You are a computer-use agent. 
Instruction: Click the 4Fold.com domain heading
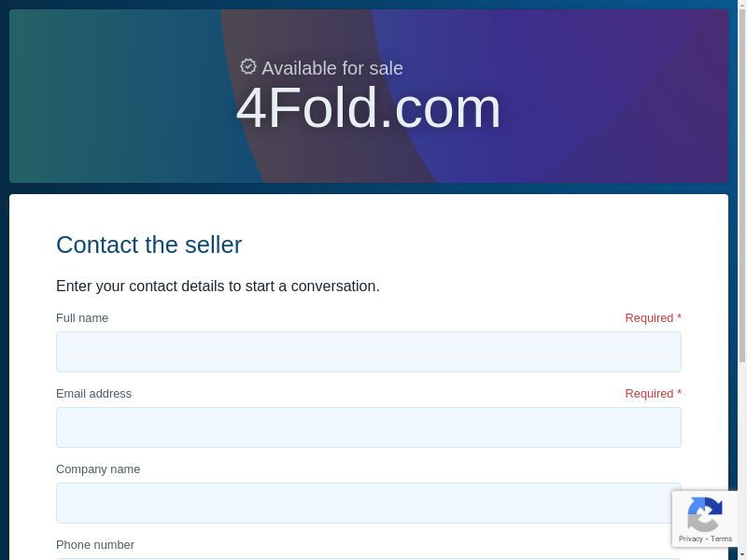368,108
